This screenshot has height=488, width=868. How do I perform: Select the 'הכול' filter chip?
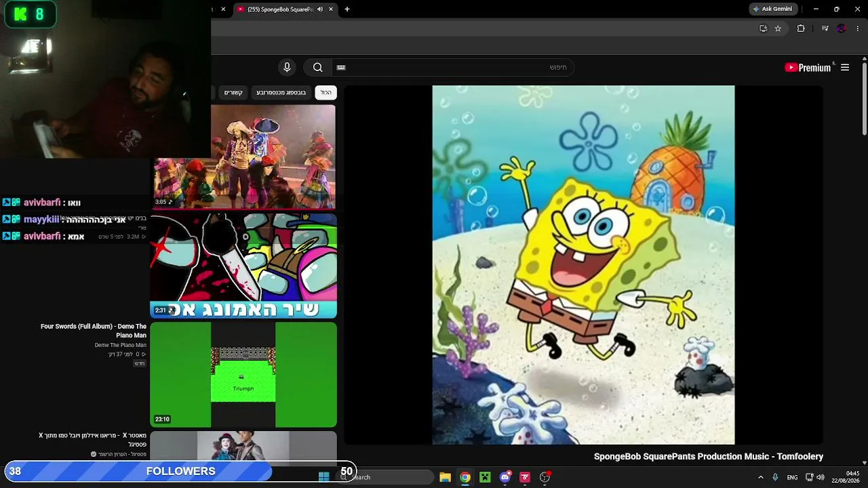pyautogui.click(x=326, y=92)
